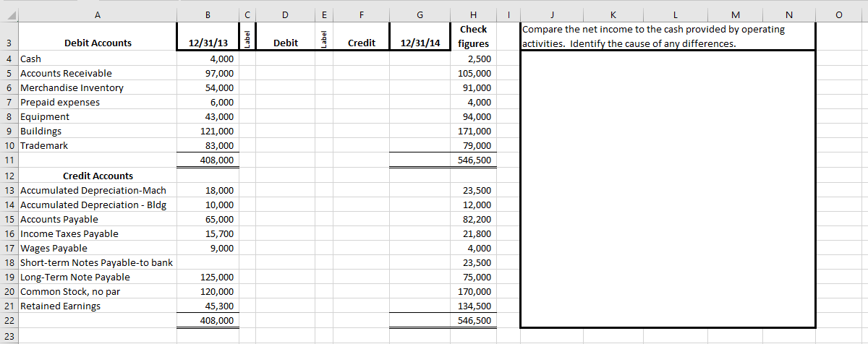868x344 pixels.
Task: Click the 'Credit Accounts' heading cell
Action: pyautogui.click(x=98, y=176)
